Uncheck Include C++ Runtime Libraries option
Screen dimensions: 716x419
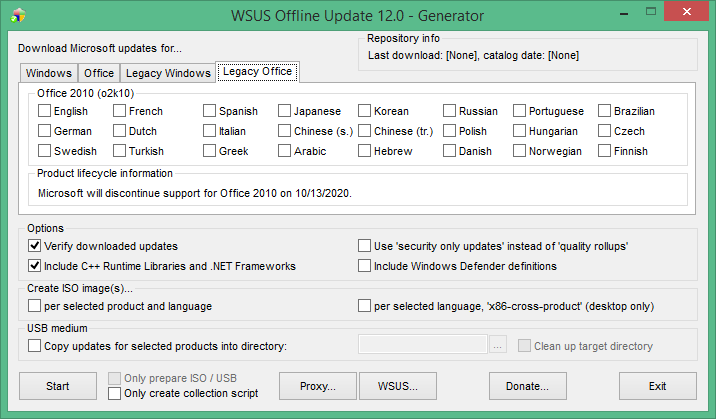[x=34, y=266]
